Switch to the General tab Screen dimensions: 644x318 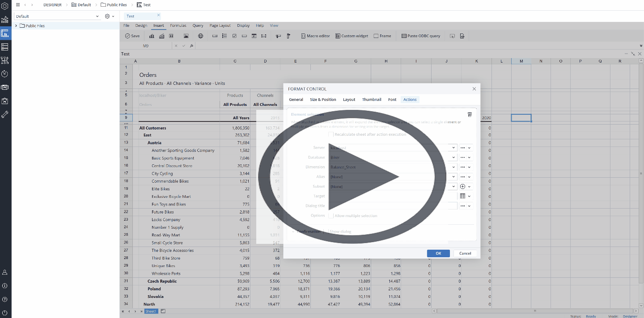[296, 100]
